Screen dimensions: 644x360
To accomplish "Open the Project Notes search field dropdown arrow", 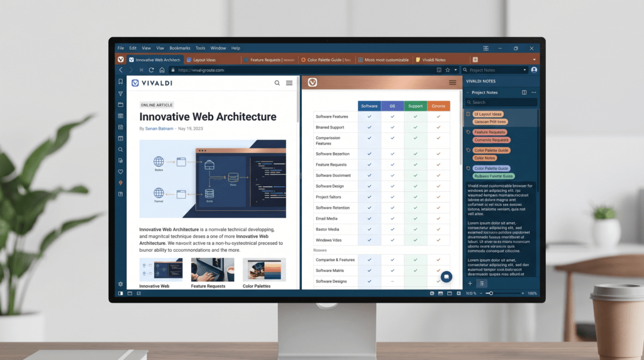I will [525, 70].
